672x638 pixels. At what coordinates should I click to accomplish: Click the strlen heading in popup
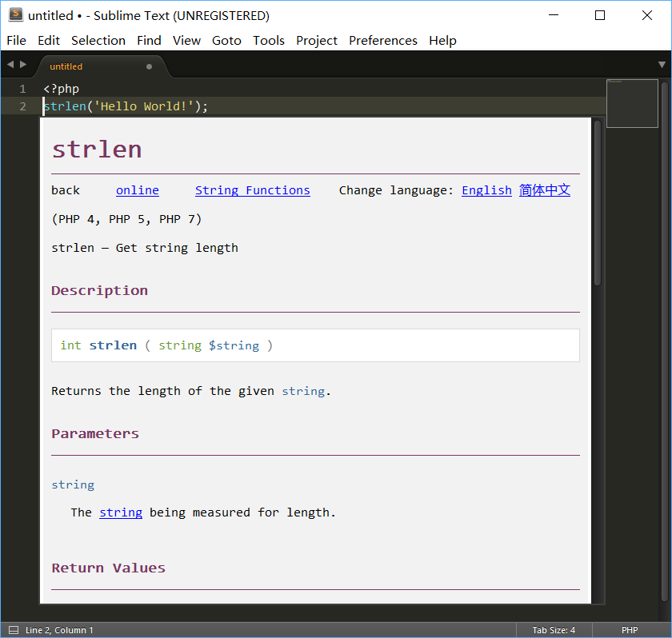point(97,150)
